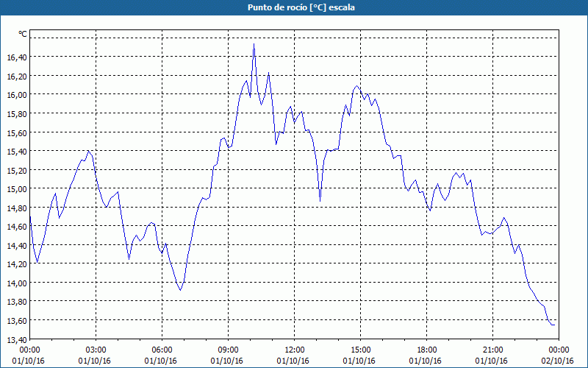The image size is (588, 368).
Task: Select the 14,40 y-axis value
Action: [x=17, y=246]
